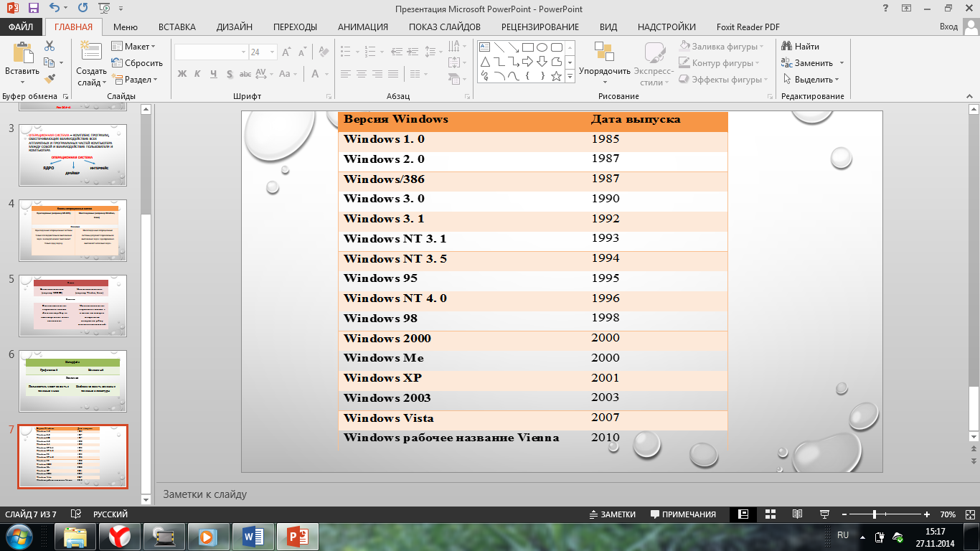The image size is (980, 551).
Task: Open Reading view from the status bar
Action: [797, 514]
